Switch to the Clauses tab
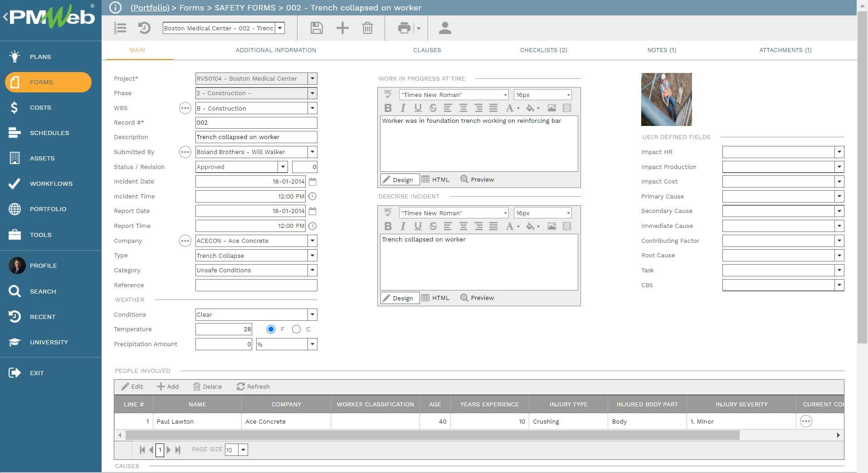868x473 pixels. 427,50
